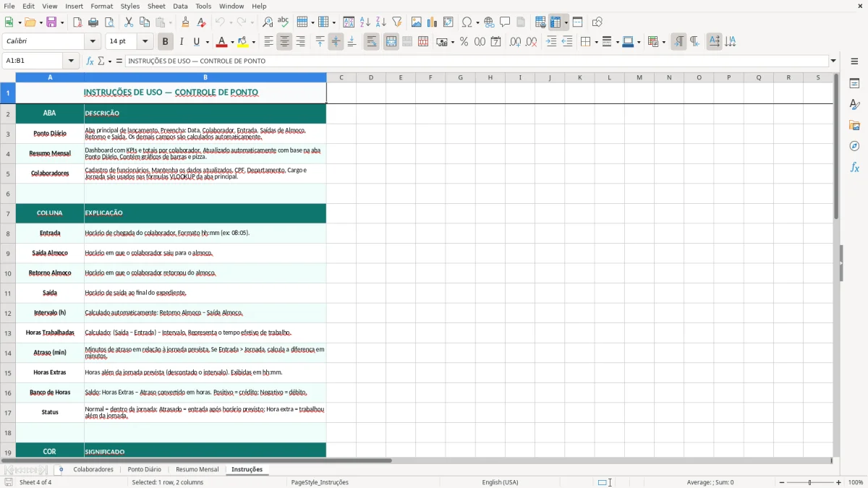Toggle Underline formatting
Image resolution: width=868 pixels, height=488 pixels.
[197, 42]
